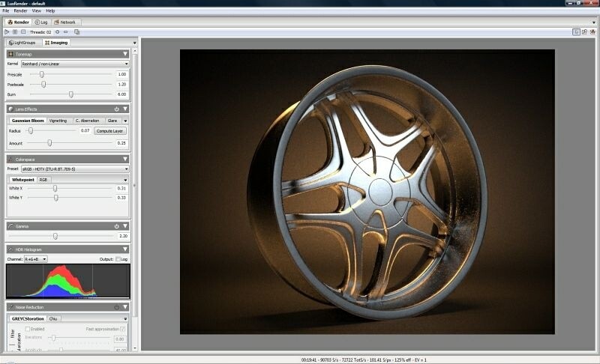This screenshot has height=364, width=600.
Task: Click the imaging panel scrollbar down arrow
Action: (135, 348)
